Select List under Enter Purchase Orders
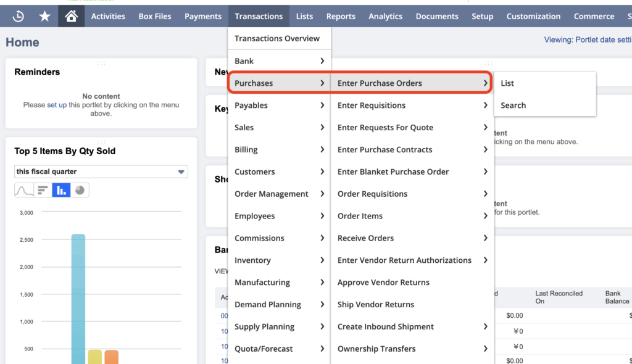The width and height of the screenshot is (632, 364). 545,83
